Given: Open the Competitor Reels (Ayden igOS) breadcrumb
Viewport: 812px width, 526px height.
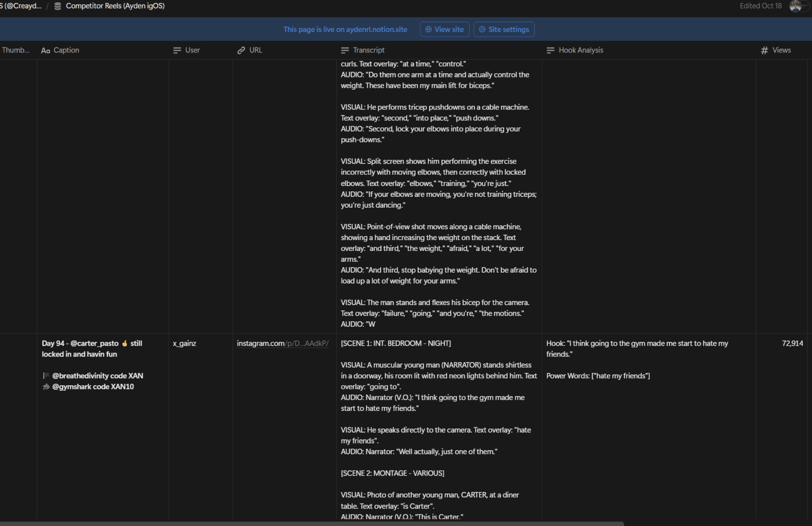Looking at the screenshot, I should [115, 6].
